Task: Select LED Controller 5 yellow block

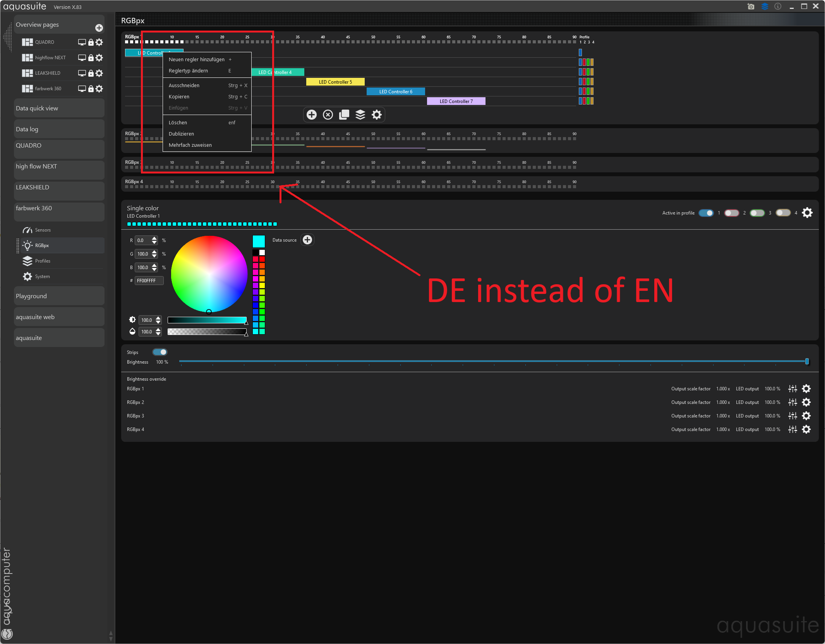Action: [335, 82]
